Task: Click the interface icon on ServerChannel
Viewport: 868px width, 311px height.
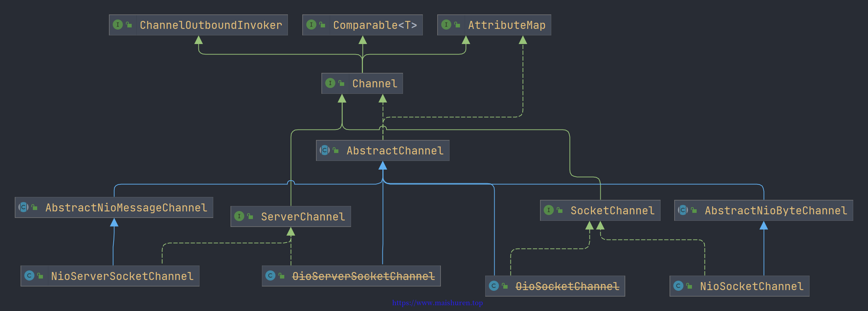Action: tap(239, 216)
